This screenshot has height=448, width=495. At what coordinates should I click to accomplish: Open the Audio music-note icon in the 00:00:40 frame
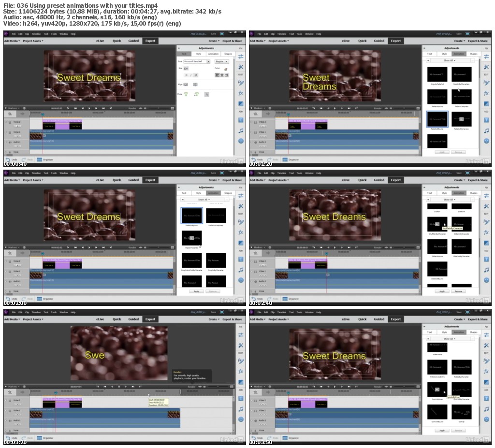point(241,130)
